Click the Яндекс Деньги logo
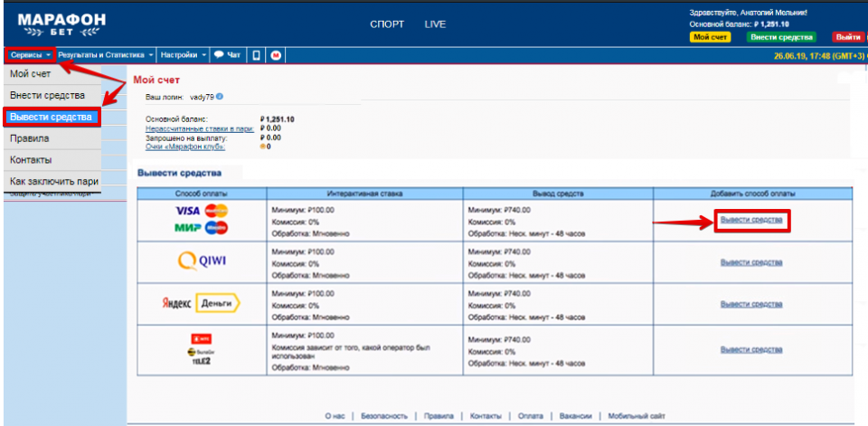The width and height of the screenshot is (868, 426). click(202, 304)
